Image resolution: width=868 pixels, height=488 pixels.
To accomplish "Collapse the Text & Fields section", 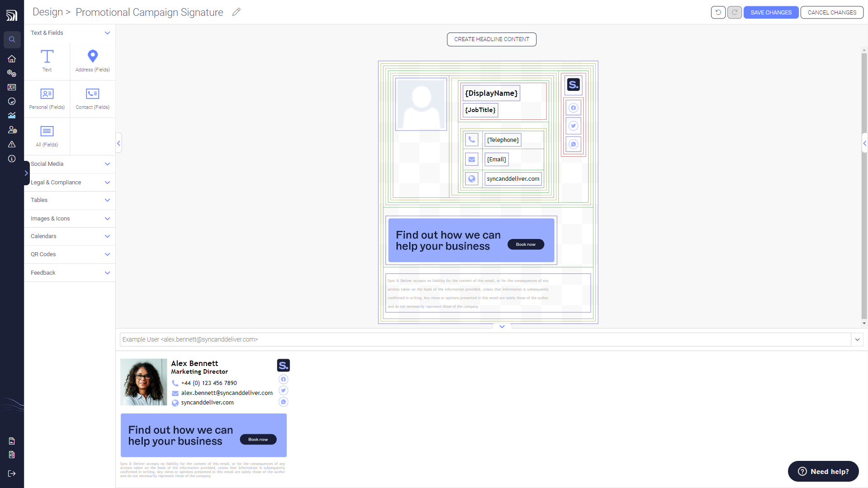I will point(107,33).
